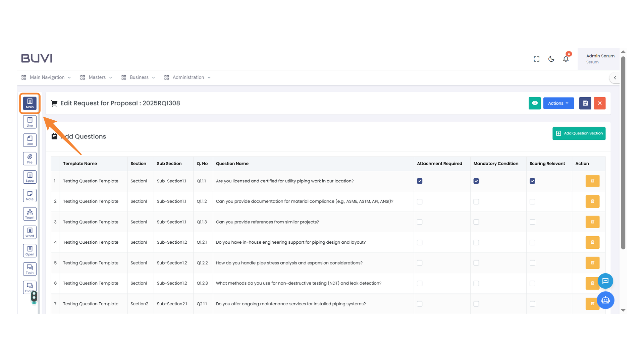The image size is (644, 362).
Task: Expand the Actions dropdown button
Action: point(558,103)
